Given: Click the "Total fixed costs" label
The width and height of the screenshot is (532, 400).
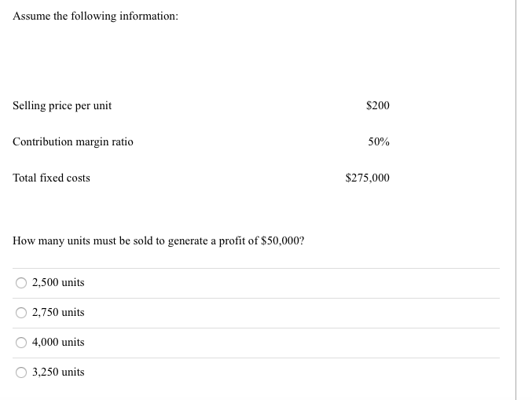Looking at the screenshot, I should tap(51, 178).
